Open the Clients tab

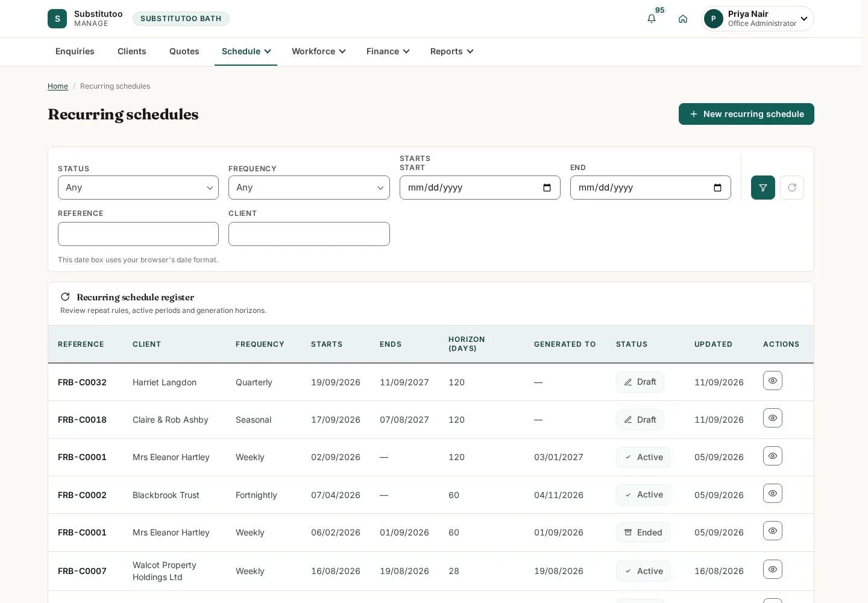132,51
